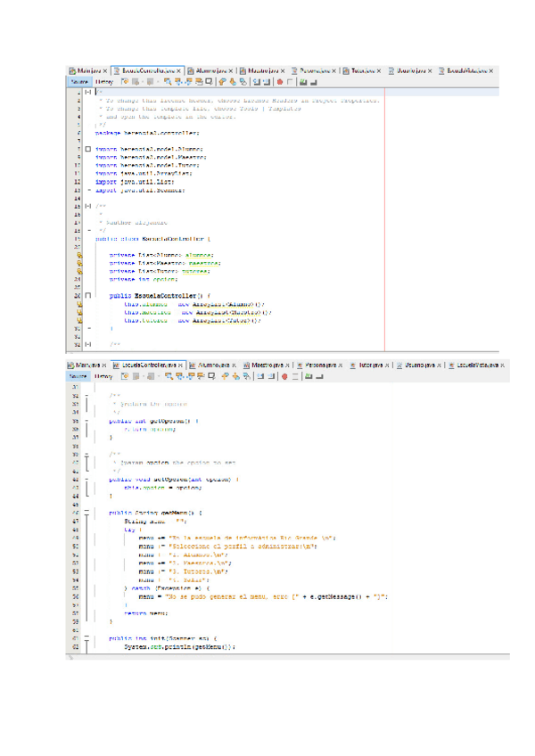Switch to History view in the upper editor
Viewport: 535px width, 756px height.
tap(104, 81)
